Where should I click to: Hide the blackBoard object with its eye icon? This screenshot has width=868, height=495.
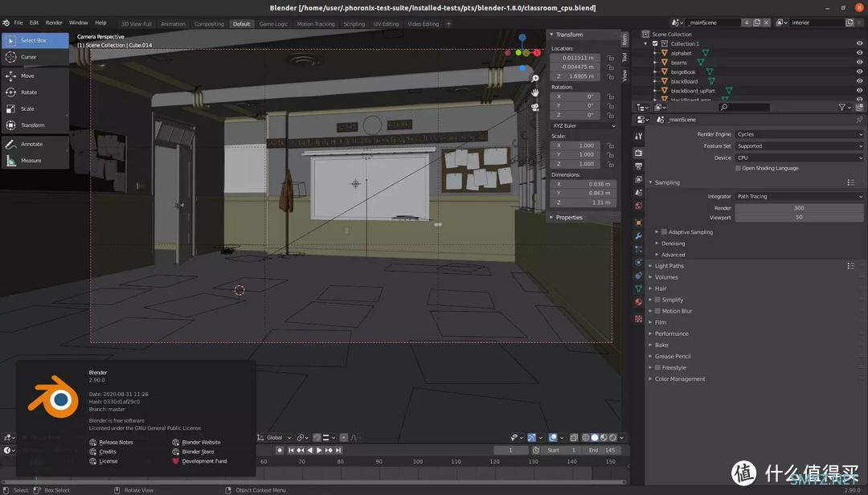coord(859,81)
